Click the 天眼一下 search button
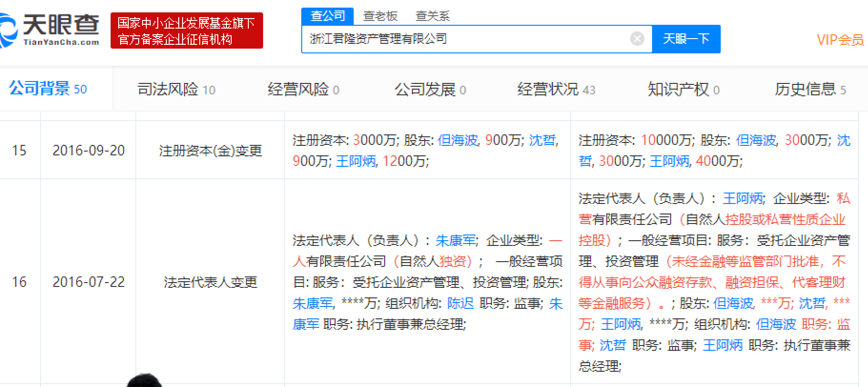This screenshot has width=868, height=387. (x=686, y=39)
